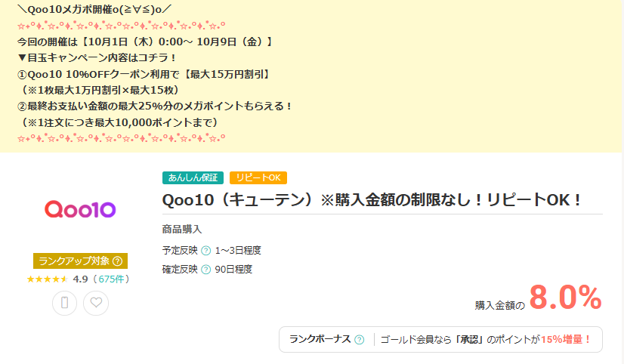The height and width of the screenshot is (364, 624).
Task: Click the ランクアップ対象 badge
Action: (x=80, y=261)
